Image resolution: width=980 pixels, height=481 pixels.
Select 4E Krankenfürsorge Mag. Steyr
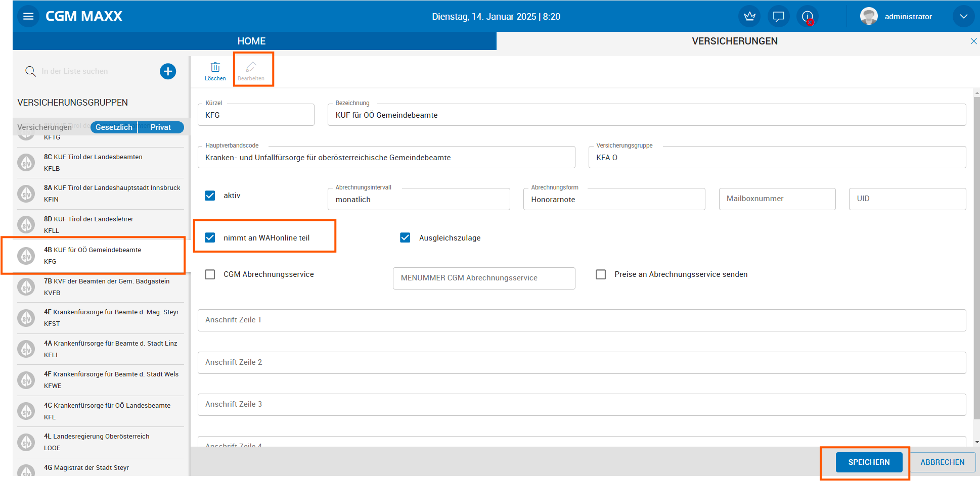pyautogui.click(x=101, y=318)
